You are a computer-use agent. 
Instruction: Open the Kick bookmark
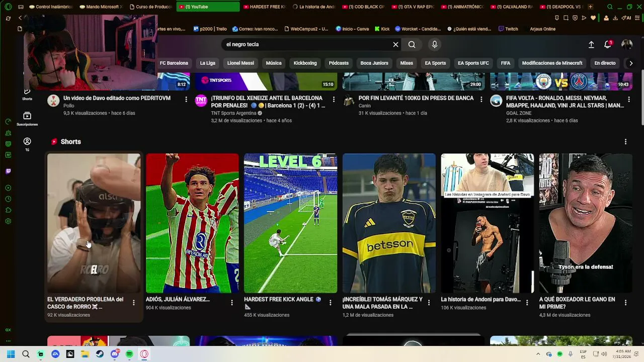click(382, 29)
